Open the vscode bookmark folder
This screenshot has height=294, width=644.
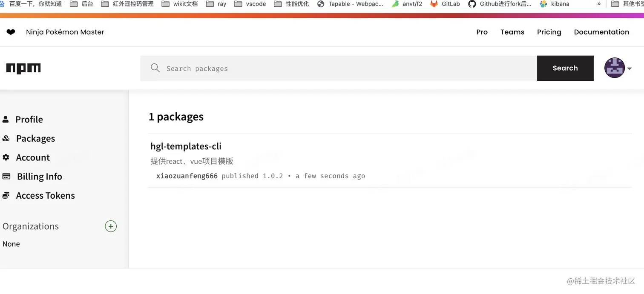point(250,4)
